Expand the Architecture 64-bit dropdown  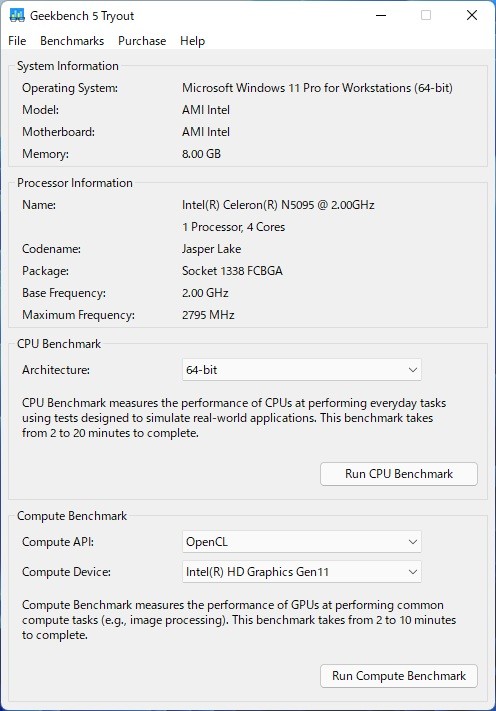[x=301, y=370]
